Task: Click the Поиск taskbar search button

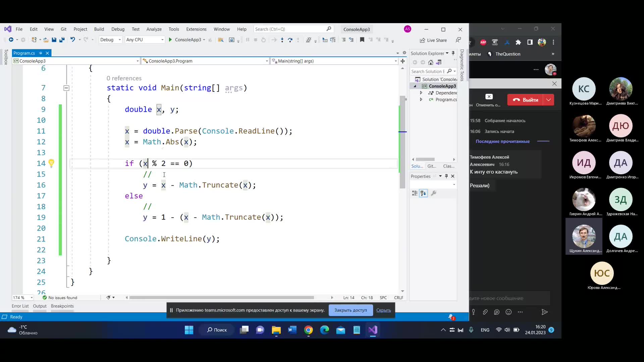Action: (x=217, y=330)
